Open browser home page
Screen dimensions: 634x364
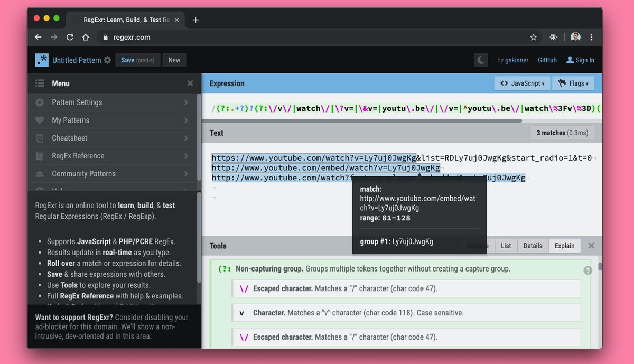click(86, 38)
